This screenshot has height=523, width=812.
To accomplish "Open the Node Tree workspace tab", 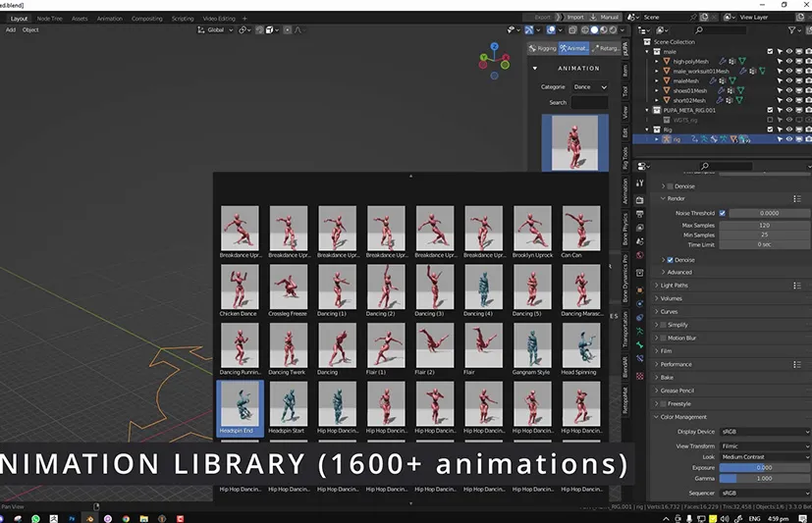I will (x=50, y=19).
